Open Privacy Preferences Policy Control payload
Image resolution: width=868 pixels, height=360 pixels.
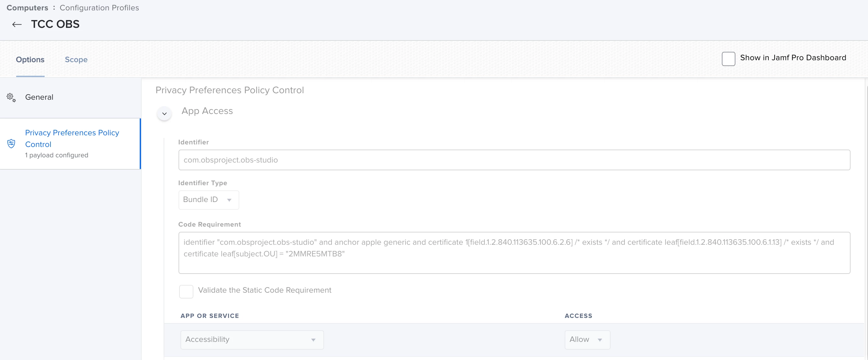point(72,138)
